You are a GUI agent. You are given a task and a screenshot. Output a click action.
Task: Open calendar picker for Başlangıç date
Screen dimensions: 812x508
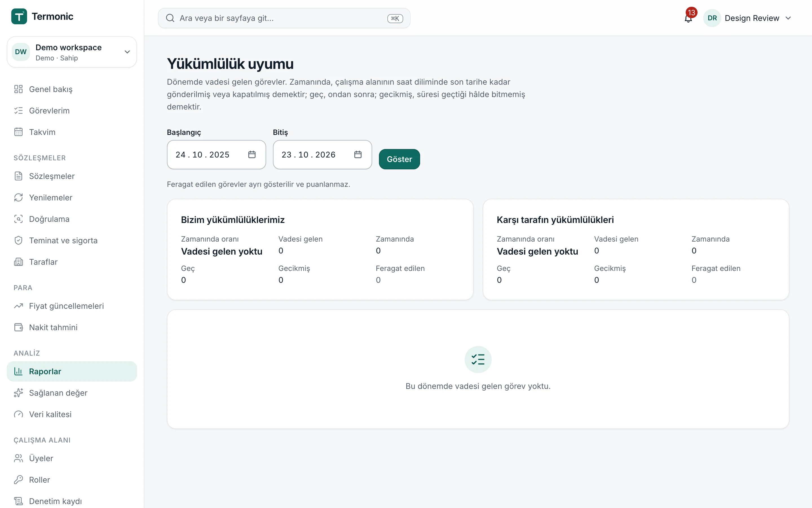pos(252,155)
